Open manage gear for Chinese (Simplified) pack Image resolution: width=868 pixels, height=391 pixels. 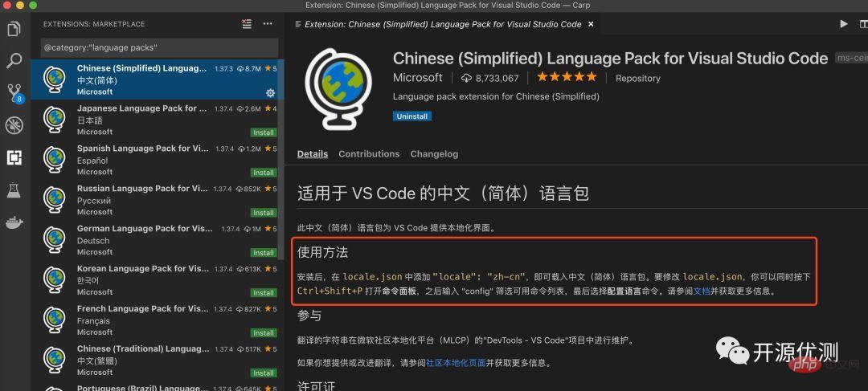click(270, 92)
